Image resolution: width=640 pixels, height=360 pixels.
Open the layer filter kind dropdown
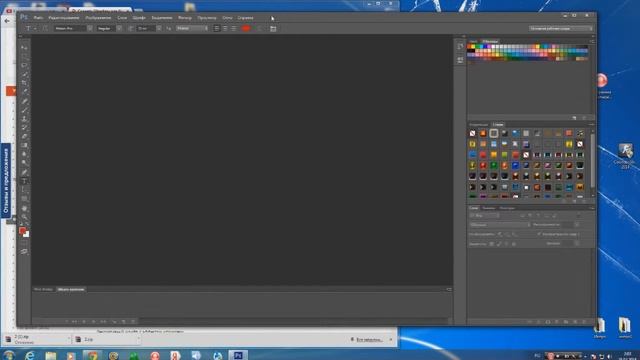pyautogui.click(x=484, y=216)
